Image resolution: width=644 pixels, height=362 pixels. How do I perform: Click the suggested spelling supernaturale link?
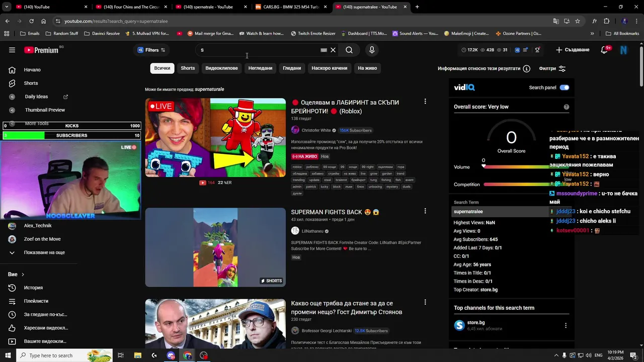[209, 89]
